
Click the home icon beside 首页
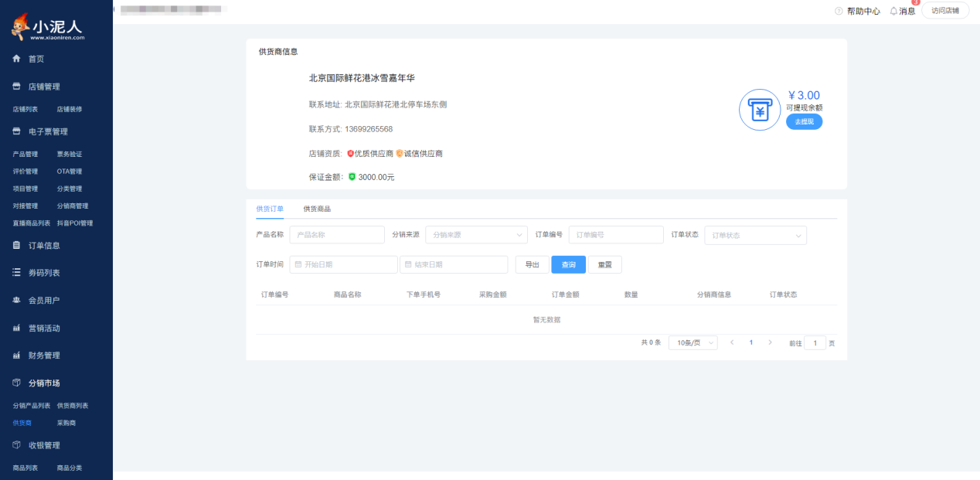pos(17,59)
